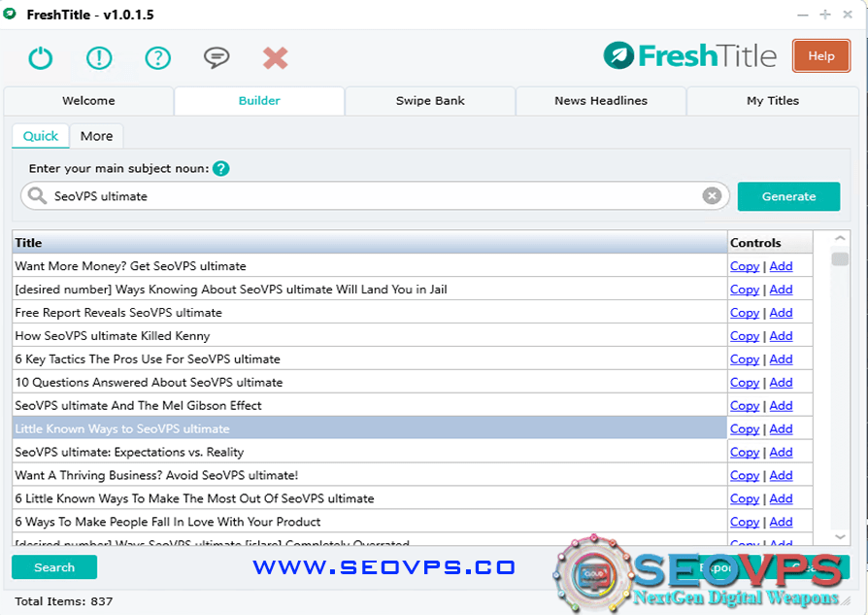Switch to the More sub-tab
This screenshot has height=615, width=868.
pyautogui.click(x=96, y=136)
